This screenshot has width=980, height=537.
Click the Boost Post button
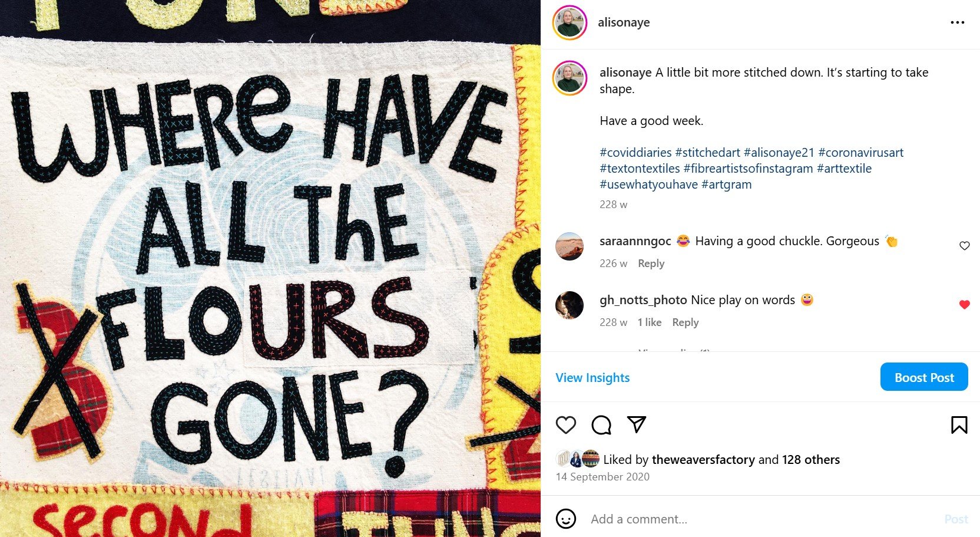[924, 377]
